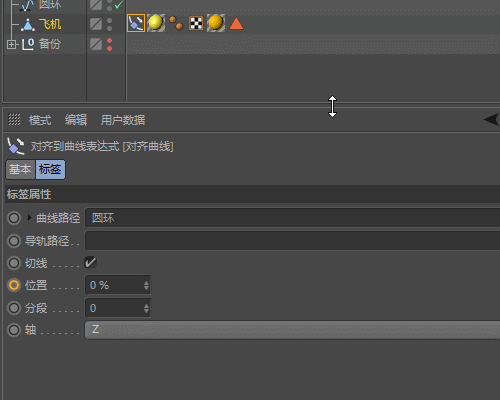
Task: Open the 轴 dropdown showing Z
Action: 292,330
